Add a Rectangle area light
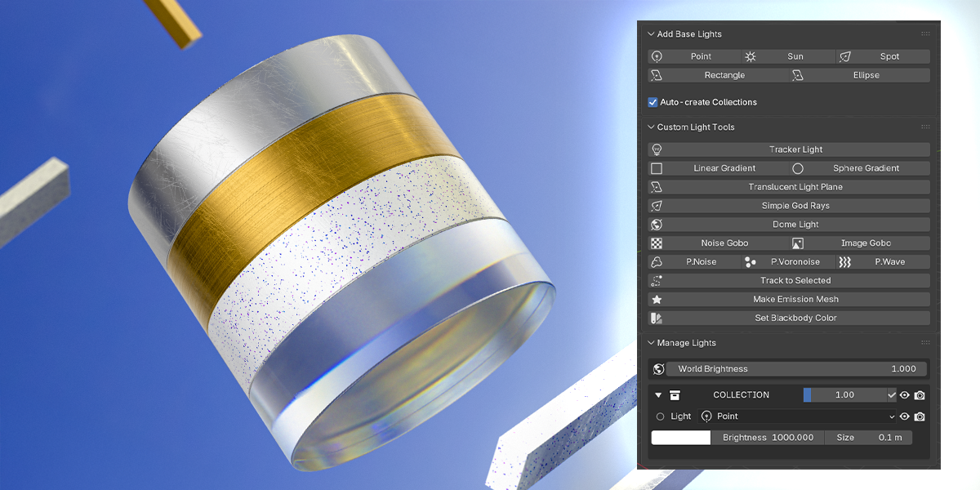Screen dimensions: 980x490 tap(719, 75)
